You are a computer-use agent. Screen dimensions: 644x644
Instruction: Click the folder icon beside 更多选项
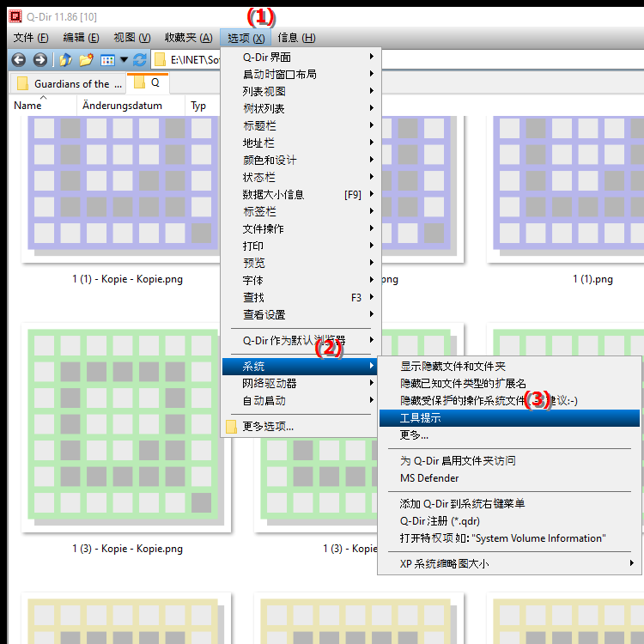[x=231, y=427]
